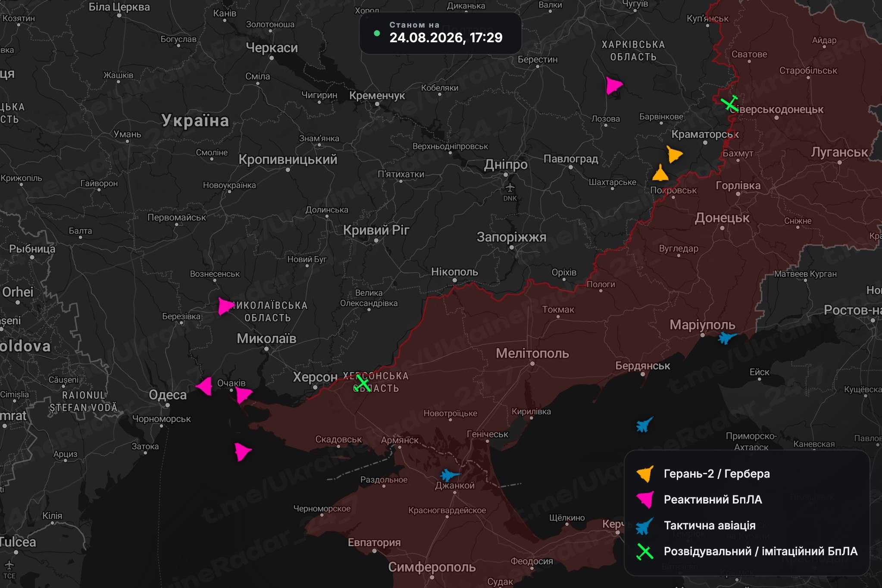Select 'Реактивний БпЛА' legend label

(713, 500)
